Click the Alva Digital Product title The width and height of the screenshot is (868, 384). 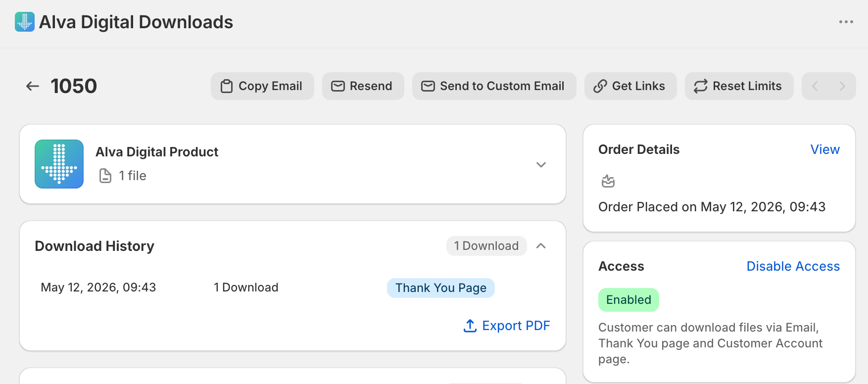[157, 152]
